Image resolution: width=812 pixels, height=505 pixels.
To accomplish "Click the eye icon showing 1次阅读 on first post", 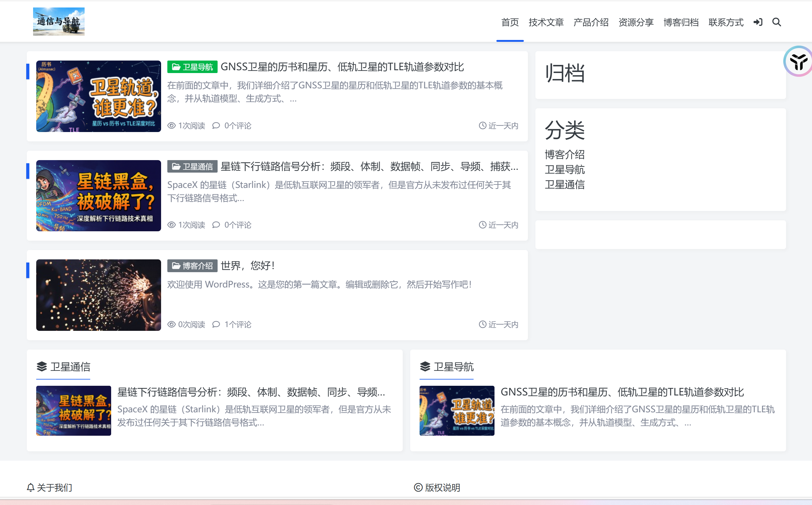I will coord(171,125).
